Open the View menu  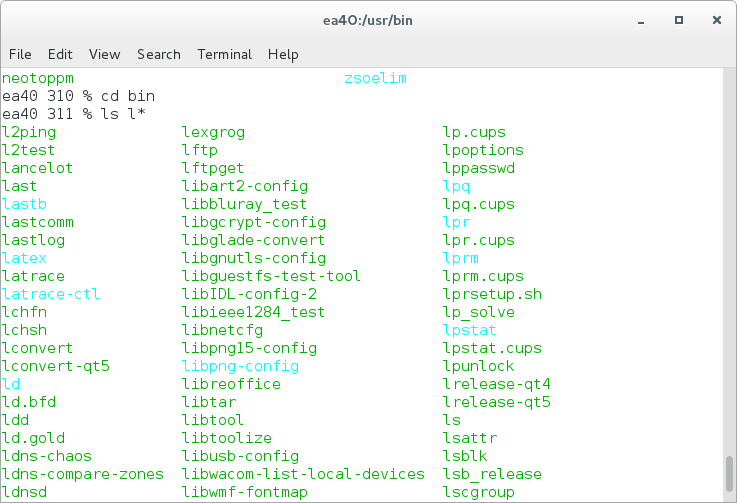(x=104, y=55)
